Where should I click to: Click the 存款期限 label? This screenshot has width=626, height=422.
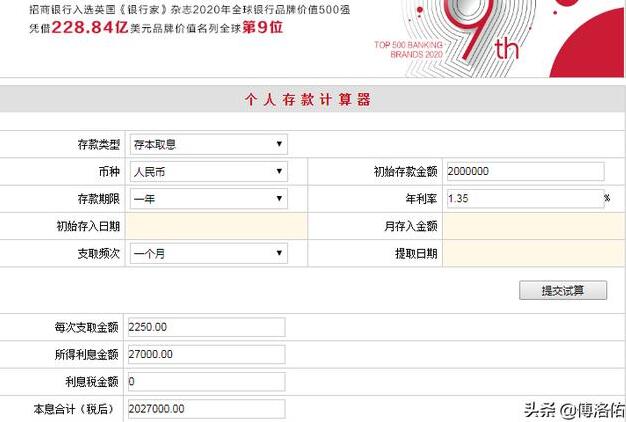[x=99, y=198]
